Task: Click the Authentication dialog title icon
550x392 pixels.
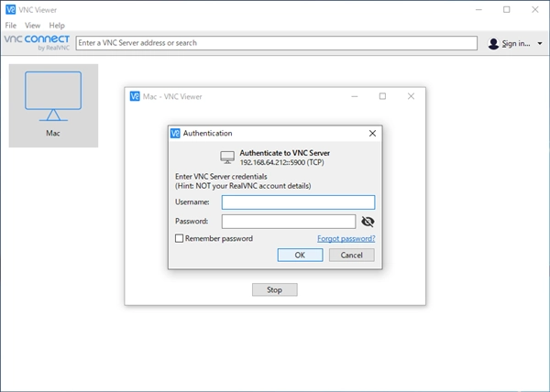Action: [175, 133]
